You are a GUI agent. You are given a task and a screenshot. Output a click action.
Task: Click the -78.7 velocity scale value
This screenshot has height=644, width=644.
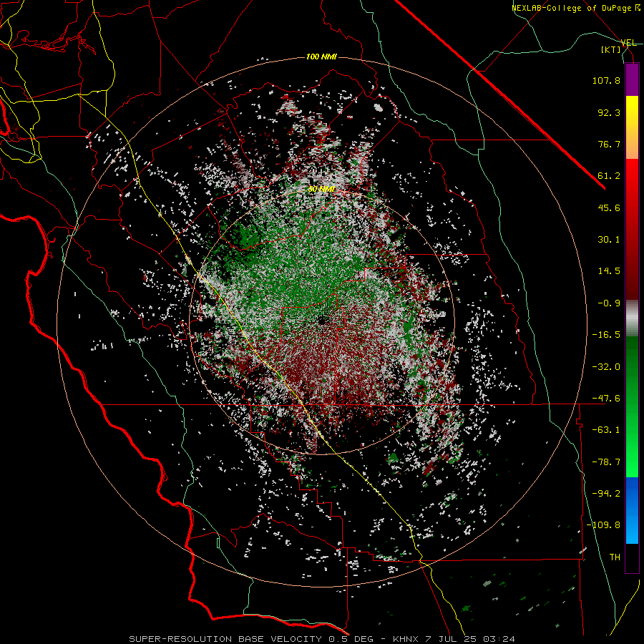pyautogui.click(x=606, y=462)
